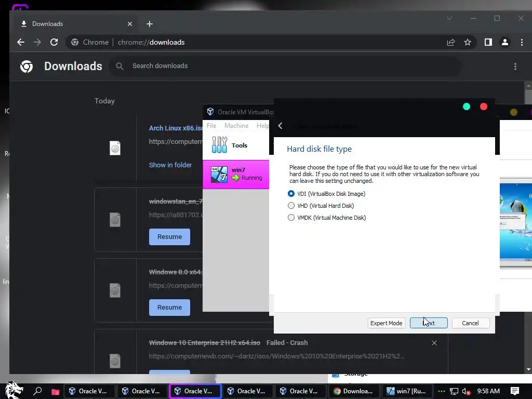The height and width of the screenshot is (399, 532).
Task: Resume the Windows 8.0 x64 download
Action: click(x=170, y=308)
